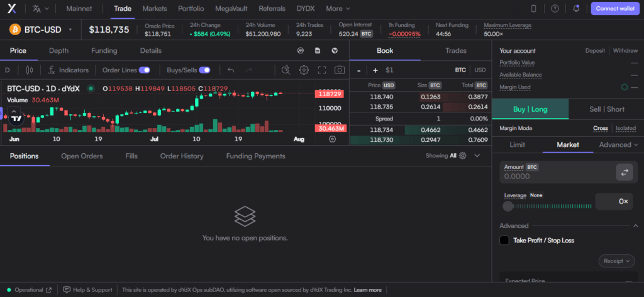The height and width of the screenshot is (297, 644).
Task: Toggle Buys/Sells switch
Action: tap(204, 70)
